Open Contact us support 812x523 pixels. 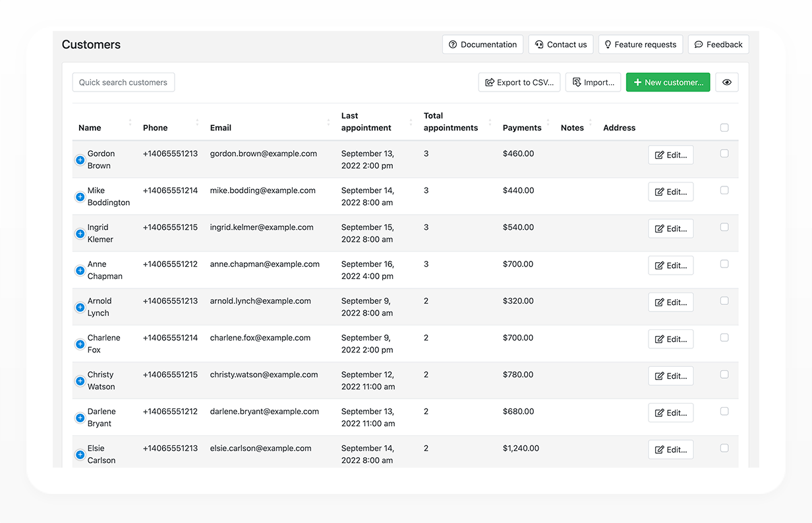[x=561, y=45]
